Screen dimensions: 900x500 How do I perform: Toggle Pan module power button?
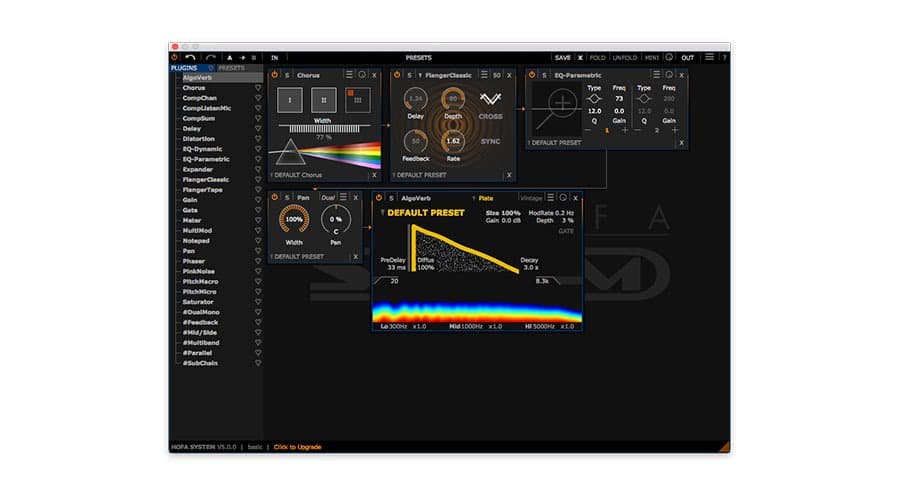(274, 197)
